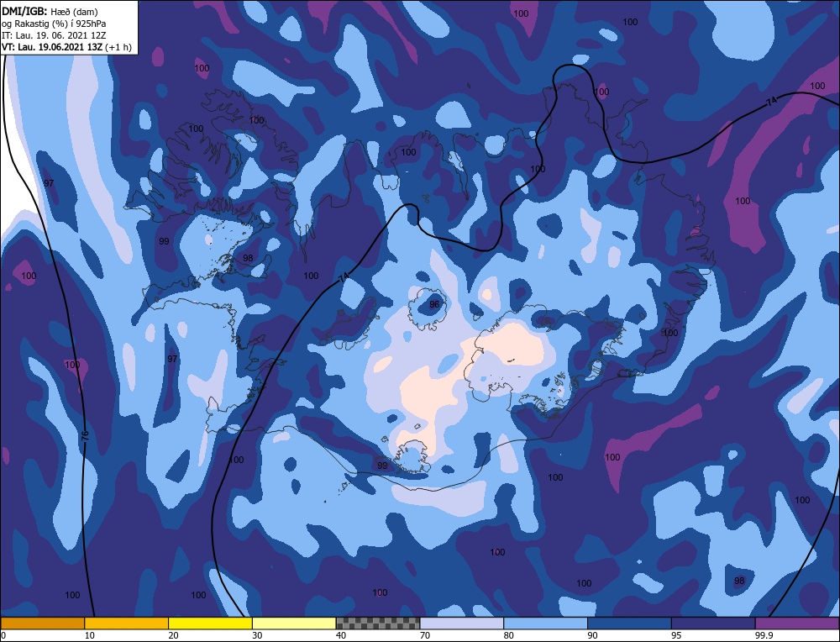Screen dimensions: 840x642
Task: Click the dark navy 95–99.9 legend swatch
Action: pyautogui.click(x=713, y=624)
